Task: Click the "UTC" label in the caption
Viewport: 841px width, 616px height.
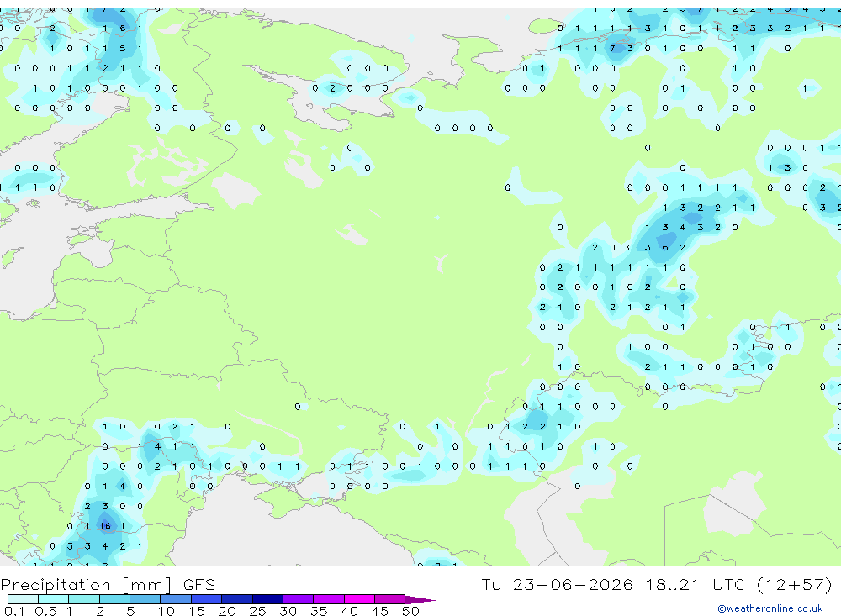Action: click(x=730, y=584)
